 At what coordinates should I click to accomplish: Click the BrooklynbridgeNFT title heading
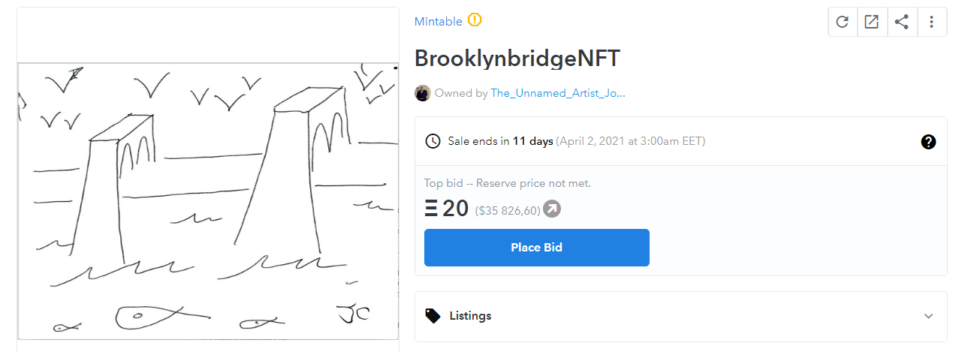click(x=517, y=58)
